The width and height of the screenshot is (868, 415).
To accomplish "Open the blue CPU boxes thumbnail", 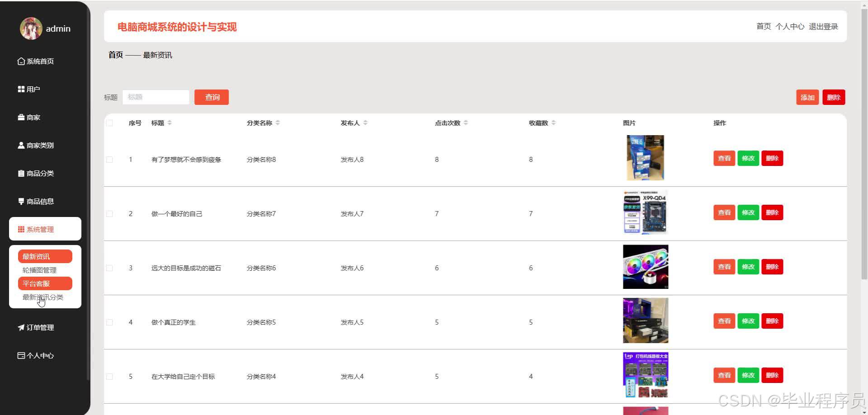I will click(646, 158).
